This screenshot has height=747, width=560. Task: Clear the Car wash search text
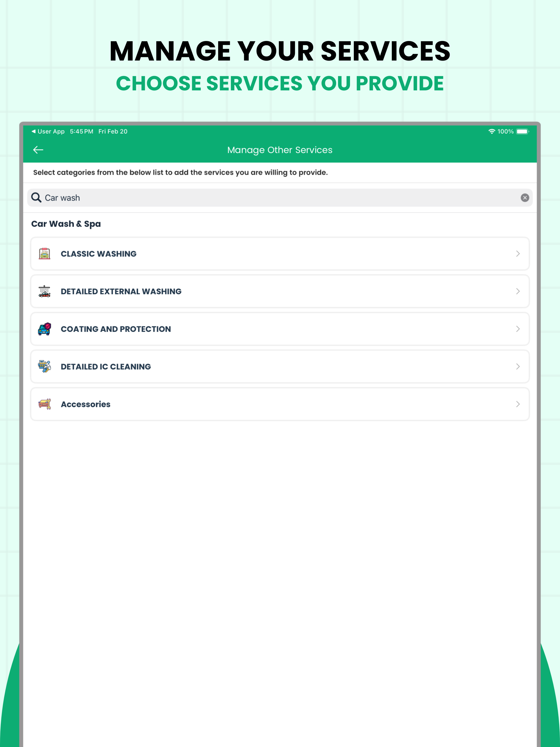click(x=524, y=198)
